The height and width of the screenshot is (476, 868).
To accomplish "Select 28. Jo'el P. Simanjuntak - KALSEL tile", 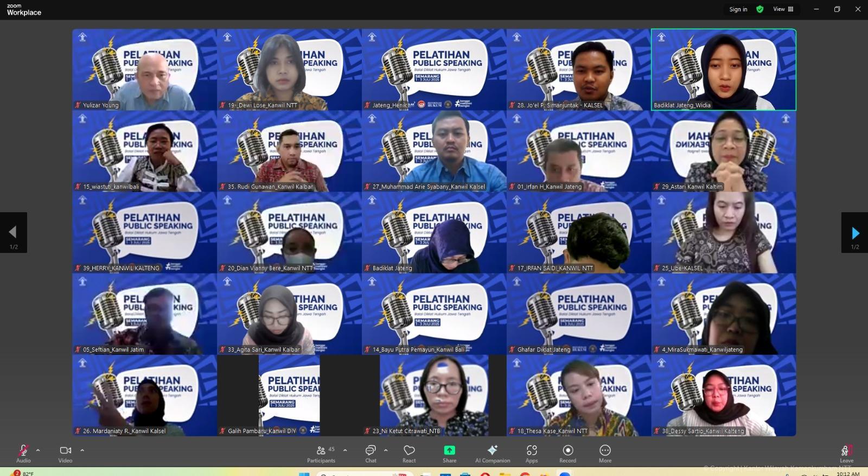I will 579,69.
